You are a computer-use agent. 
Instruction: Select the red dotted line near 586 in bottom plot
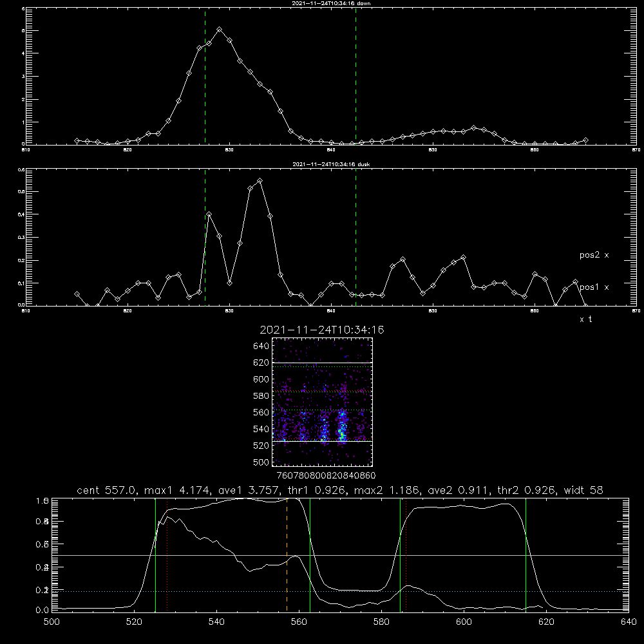click(406, 554)
